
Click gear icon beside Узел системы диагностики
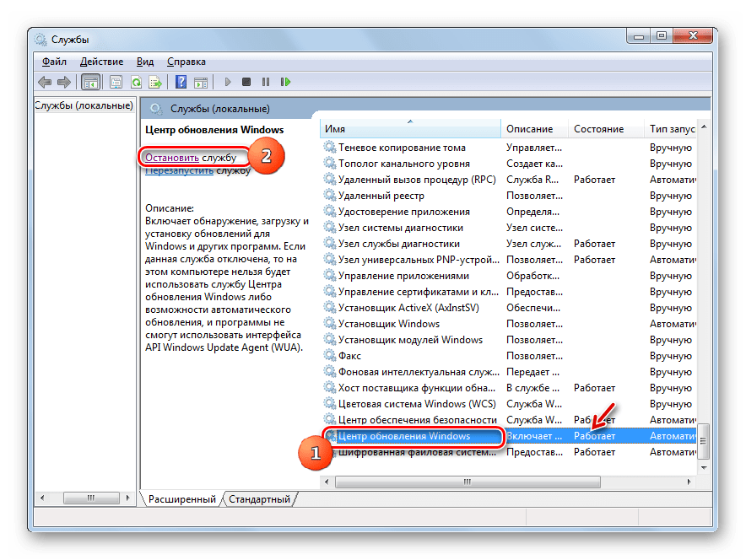coord(330,227)
